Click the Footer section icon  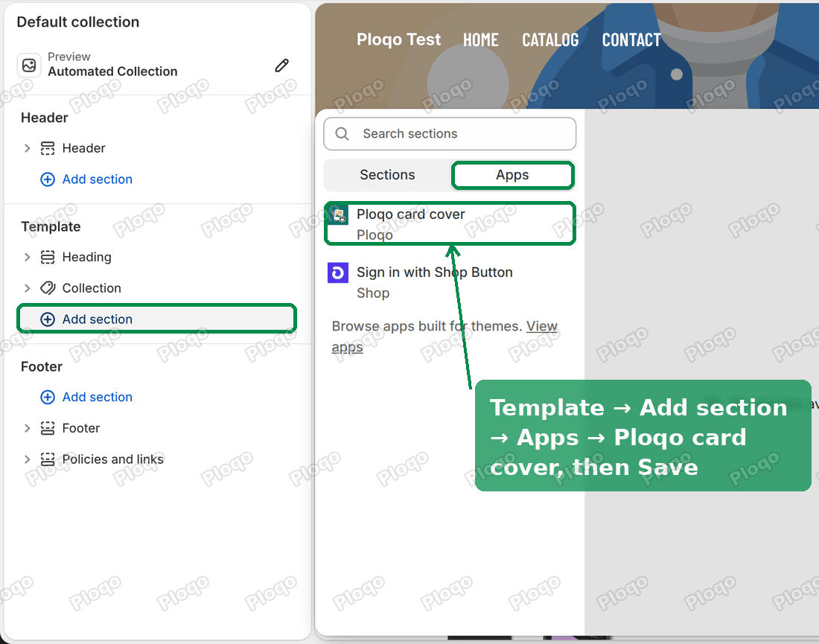(x=48, y=428)
